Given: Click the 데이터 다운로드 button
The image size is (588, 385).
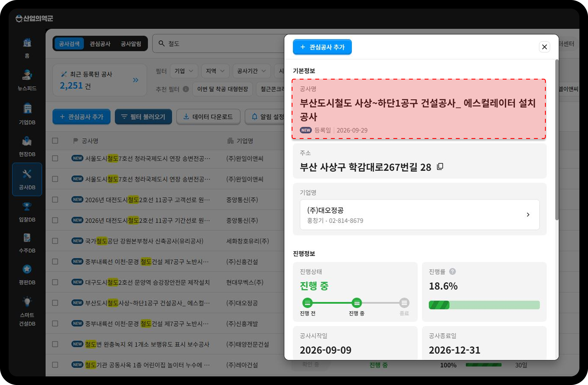Looking at the screenshot, I should pyautogui.click(x=208, y=117).
